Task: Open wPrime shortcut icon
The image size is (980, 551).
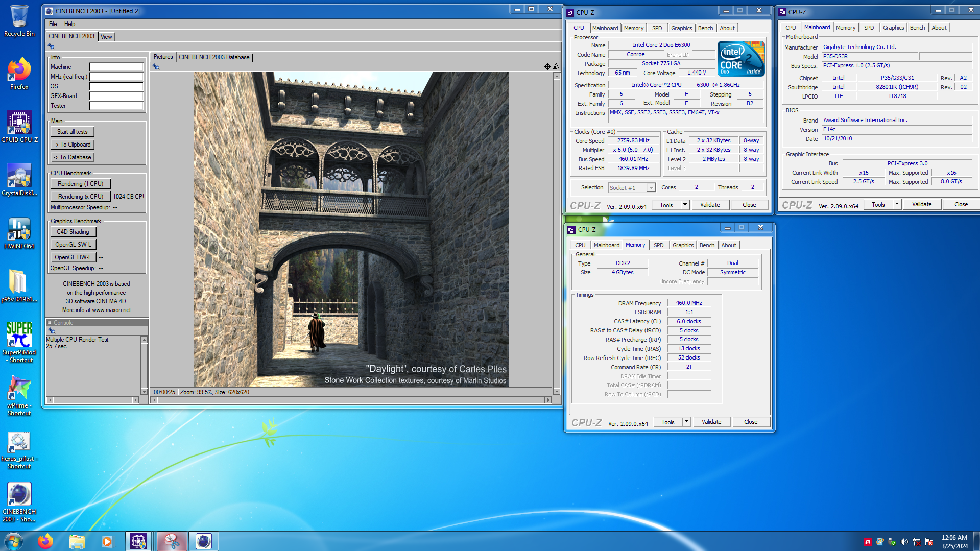Action: click(19, 395)
